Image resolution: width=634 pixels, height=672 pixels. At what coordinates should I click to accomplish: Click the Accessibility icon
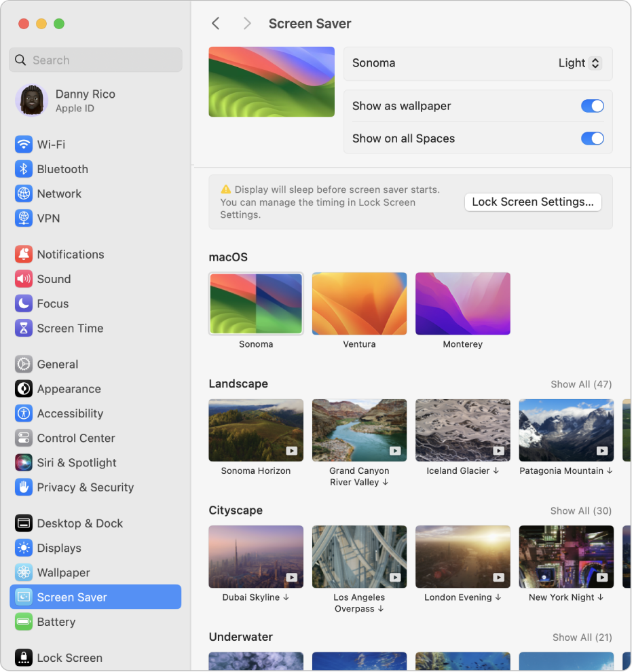(24, 413)
